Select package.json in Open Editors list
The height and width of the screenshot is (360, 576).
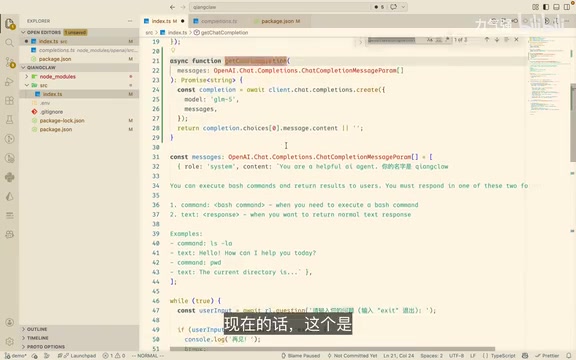pos(79,59)
